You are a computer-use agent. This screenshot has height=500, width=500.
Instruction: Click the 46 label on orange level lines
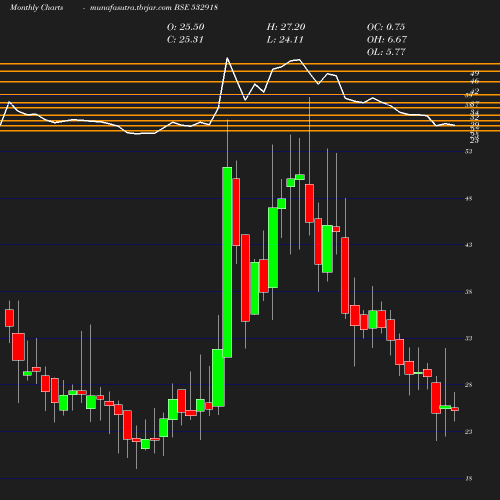[475, 81]
